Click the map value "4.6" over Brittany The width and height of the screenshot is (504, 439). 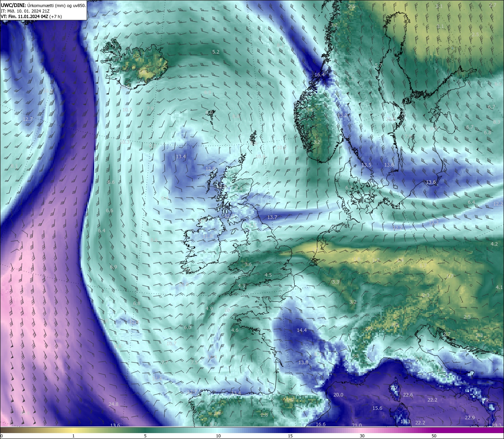(235, 330)
